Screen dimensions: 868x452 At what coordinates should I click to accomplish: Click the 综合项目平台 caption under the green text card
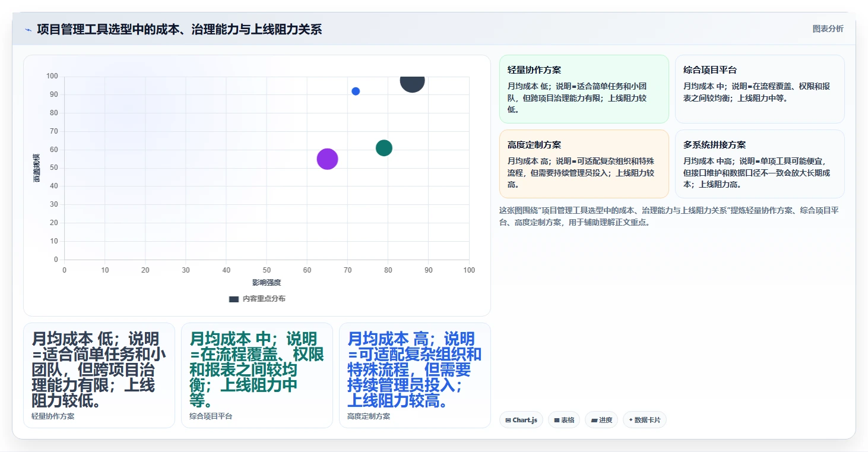(x=211, y=416)
